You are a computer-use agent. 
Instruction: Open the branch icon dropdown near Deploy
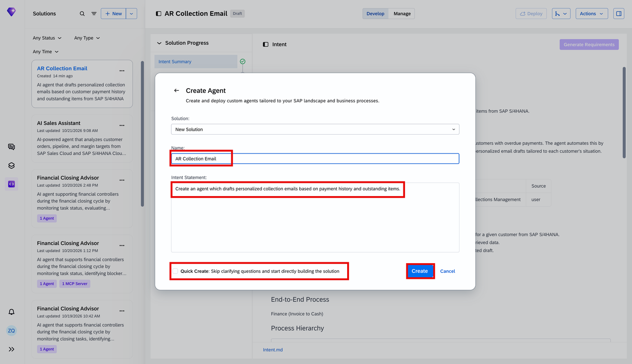tap(561, 14)
